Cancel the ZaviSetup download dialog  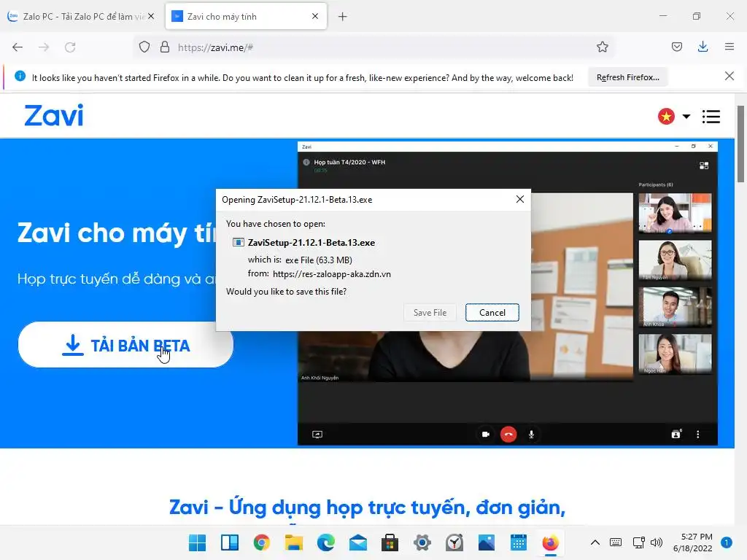click(492, 312)
